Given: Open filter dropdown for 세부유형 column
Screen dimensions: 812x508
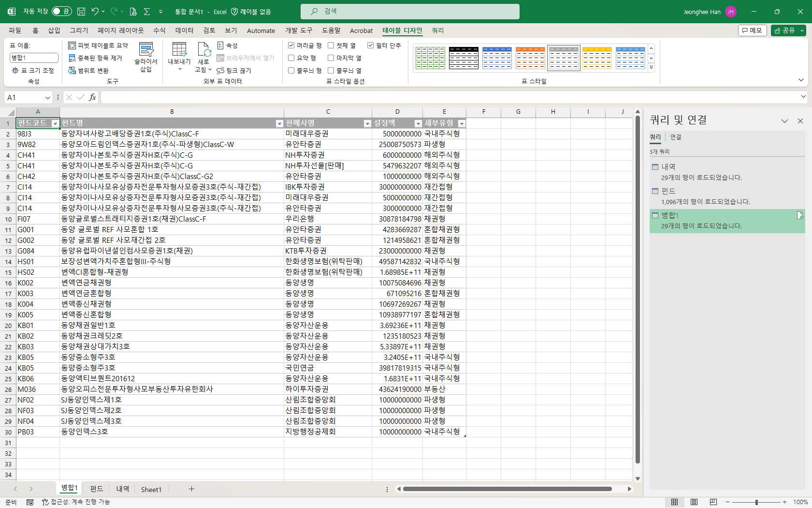Looking at the screenshot, I should point(462,124).
